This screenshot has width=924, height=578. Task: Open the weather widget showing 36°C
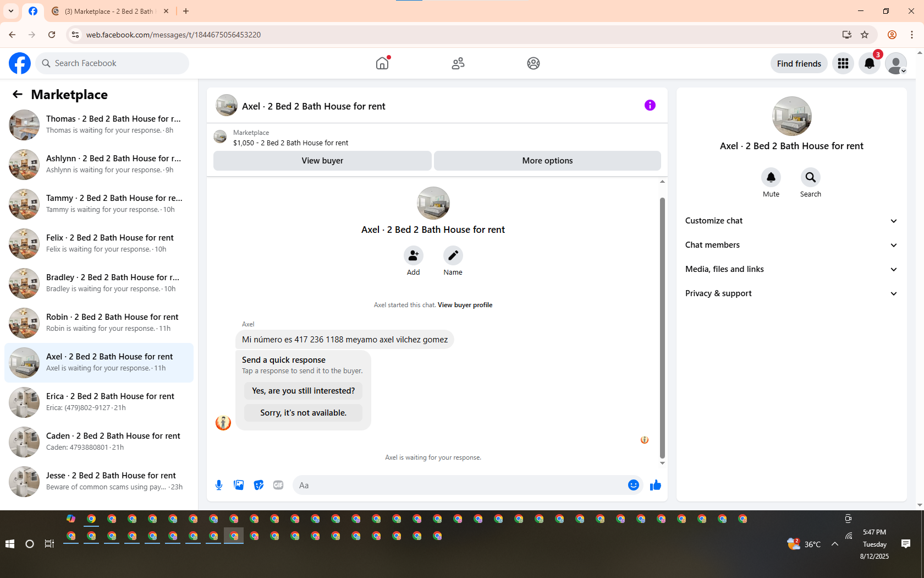coord(804,544)
